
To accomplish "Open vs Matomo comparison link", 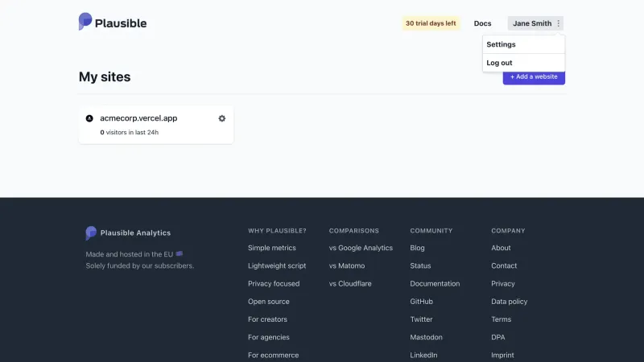I will point(347,265).
